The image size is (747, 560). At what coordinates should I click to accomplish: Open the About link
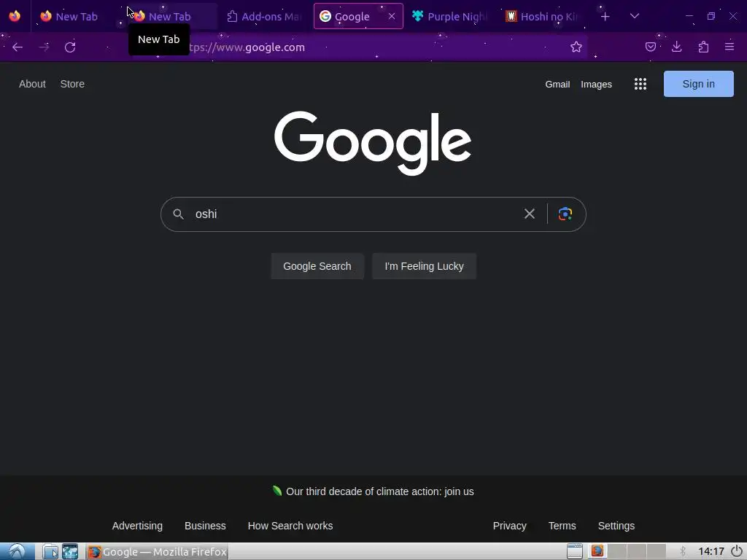[x=32, y=84]
